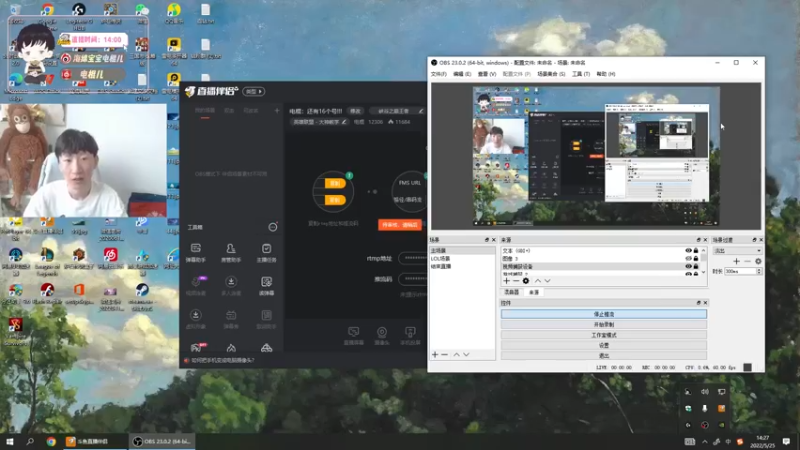
Task: Click the desktop capture icon in the companion bottom bar
Action: pos(354,336)
